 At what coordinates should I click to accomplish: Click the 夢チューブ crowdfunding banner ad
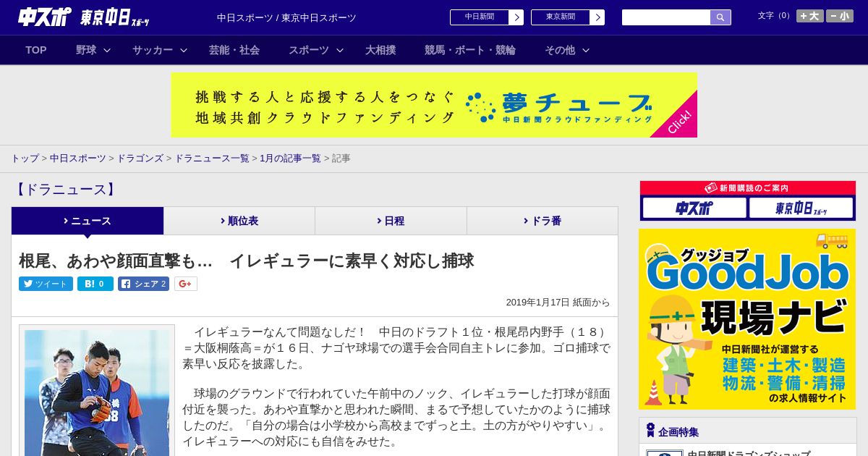pyautogui.click(x=434, y=105)
